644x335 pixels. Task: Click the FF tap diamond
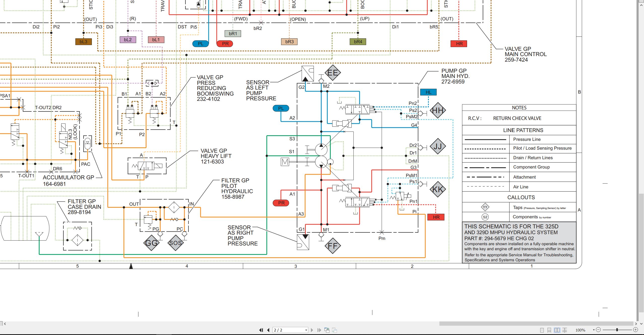[332, 246]
